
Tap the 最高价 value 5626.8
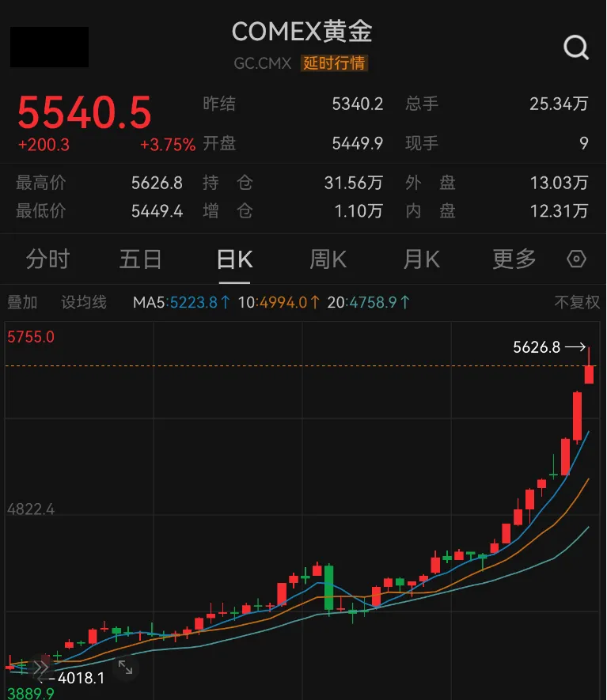click(x=157, y=183)
